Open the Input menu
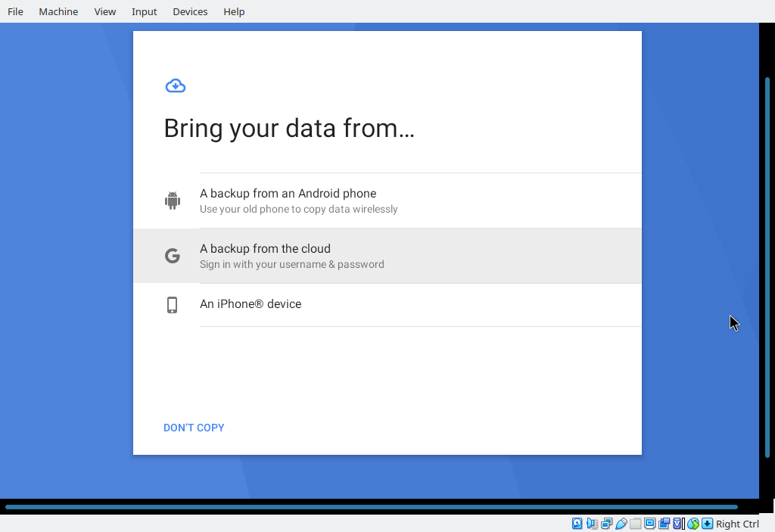Screen dimensions: 775x532 click(144, 11)
